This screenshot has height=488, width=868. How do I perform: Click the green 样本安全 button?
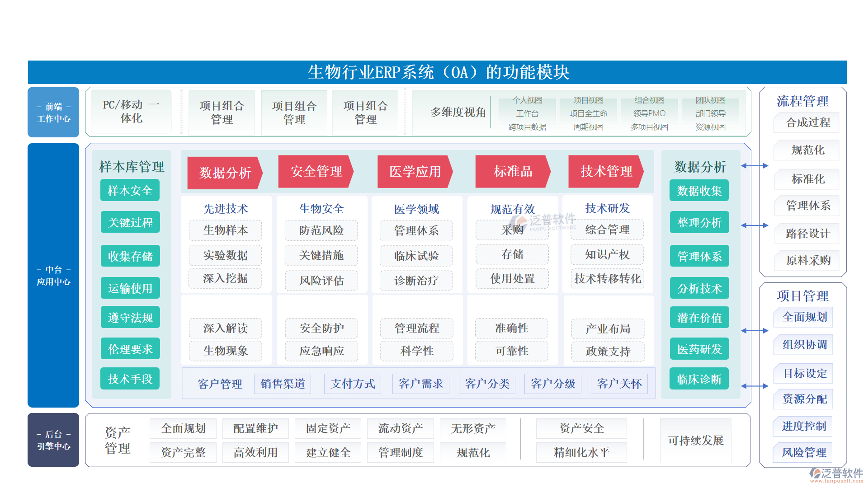pos(130,191)
